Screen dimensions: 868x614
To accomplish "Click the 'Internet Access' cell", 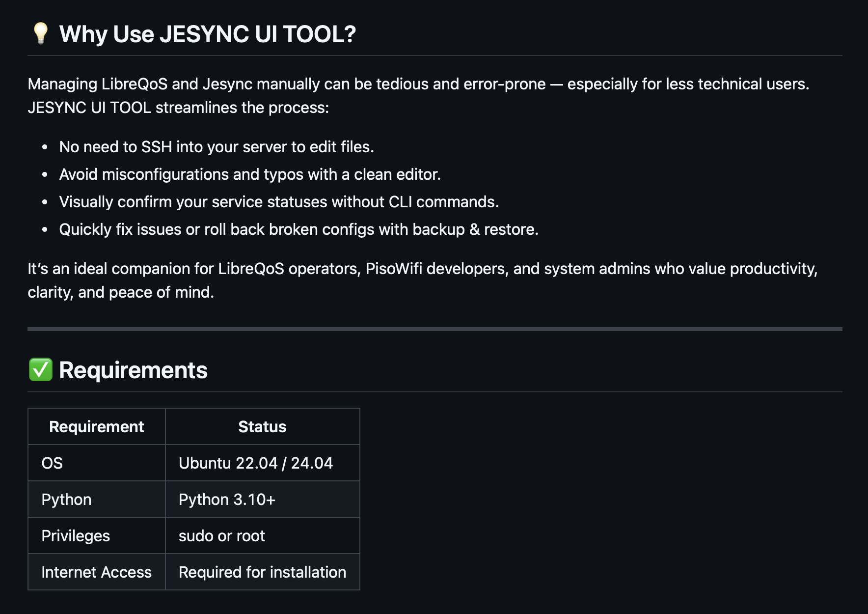I will (97, 572).
